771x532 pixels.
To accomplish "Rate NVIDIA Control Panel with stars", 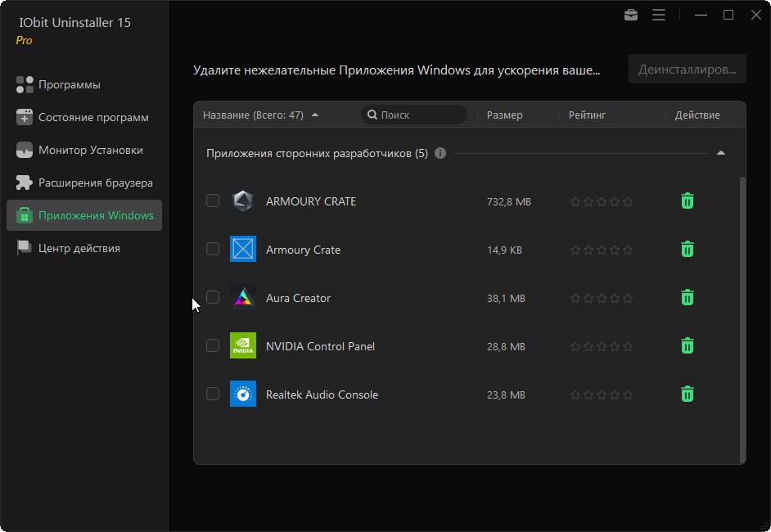I will click(602, 346).
